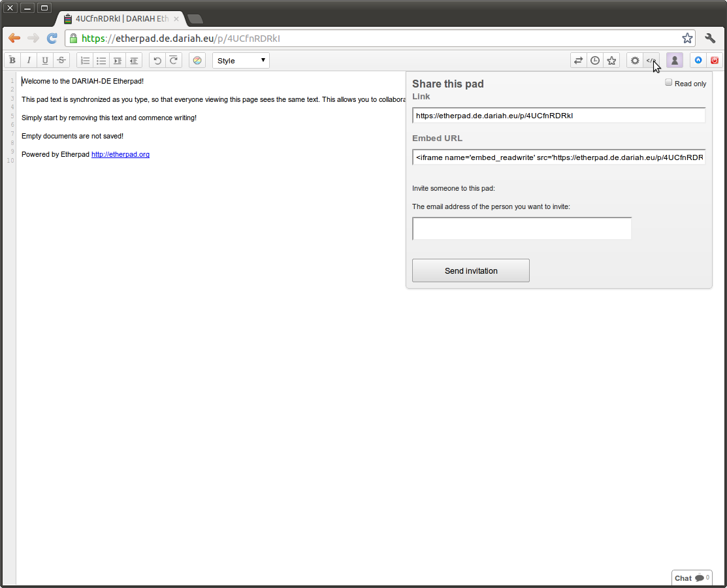Open the Style dropdown
Image resolution: width=727 pixels, height=588 pixels.
click(x=241, y=61)
